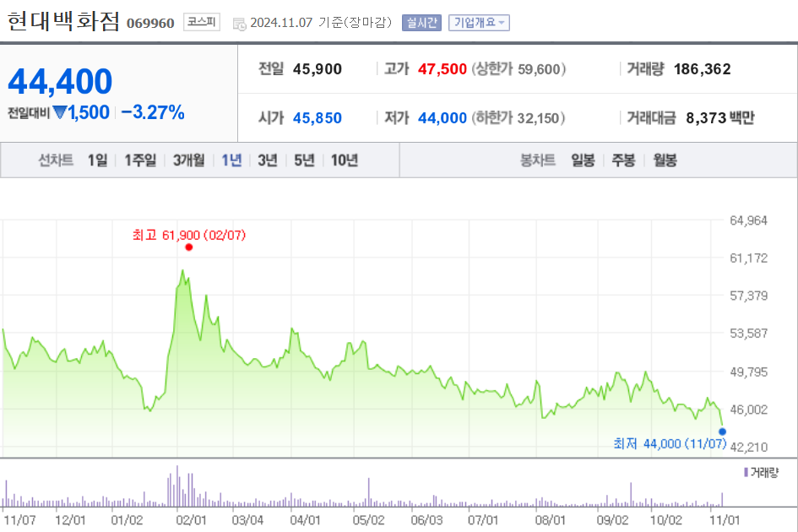798x532 pixels.
Task: Click the 코스피 market badge
Action: coord(202,22)
